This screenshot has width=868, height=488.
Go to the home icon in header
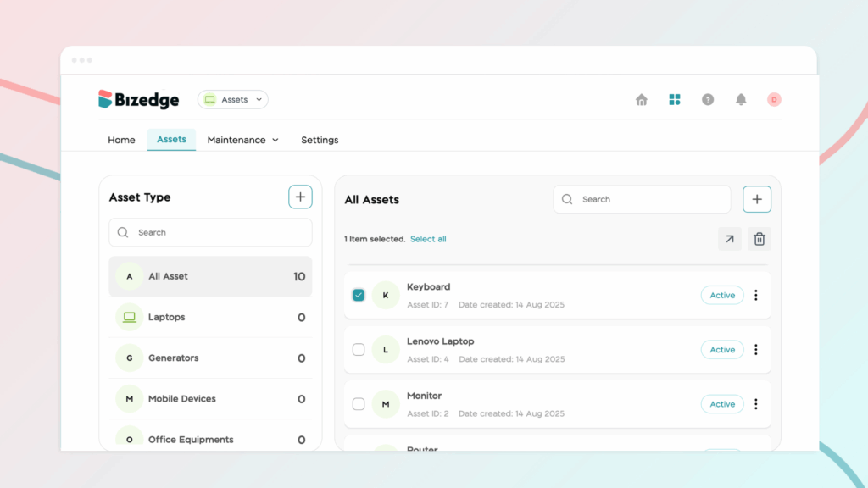tap(642, 100)
